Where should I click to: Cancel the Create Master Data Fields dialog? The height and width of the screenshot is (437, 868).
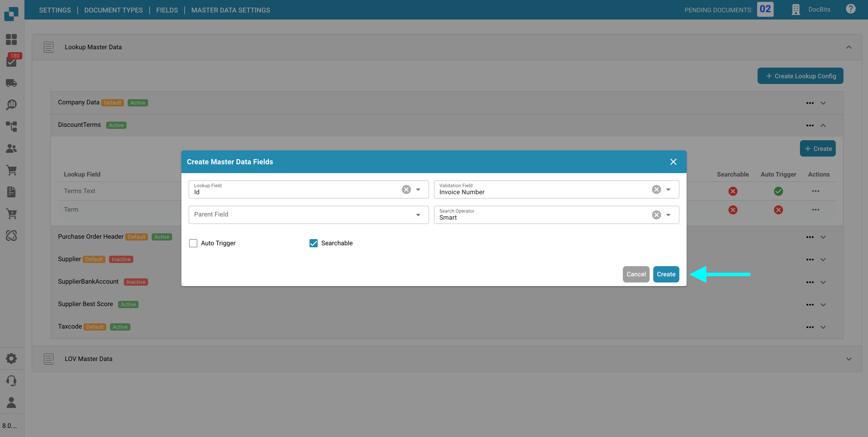click(636, 274)
